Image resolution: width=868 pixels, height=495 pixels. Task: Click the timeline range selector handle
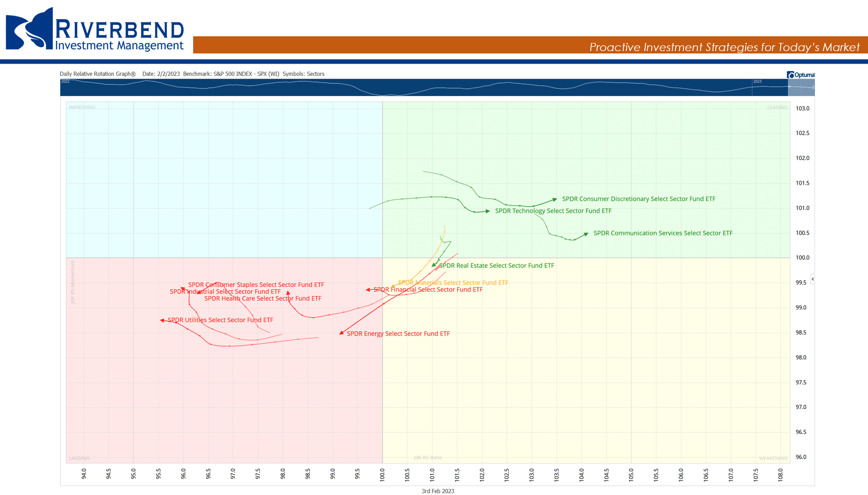[x=801, y=87]
